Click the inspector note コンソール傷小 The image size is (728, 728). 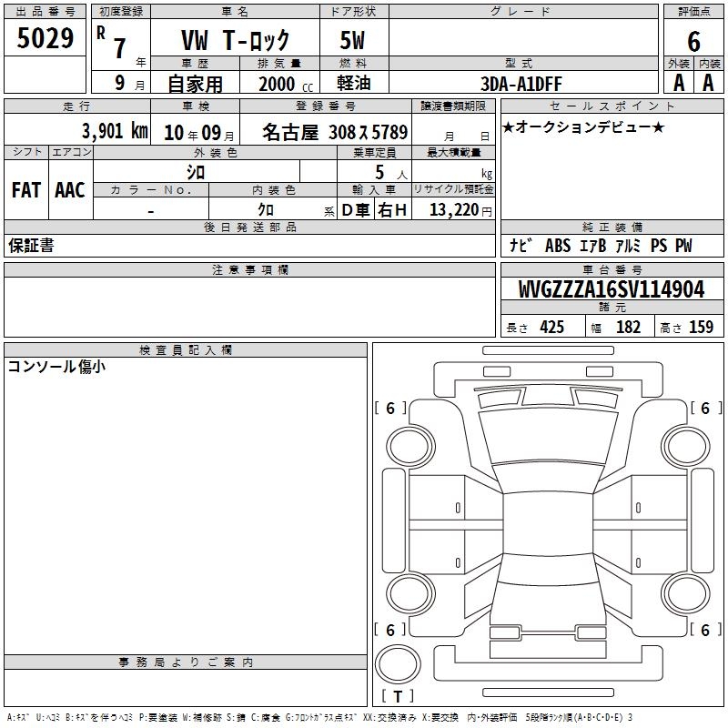56,367
